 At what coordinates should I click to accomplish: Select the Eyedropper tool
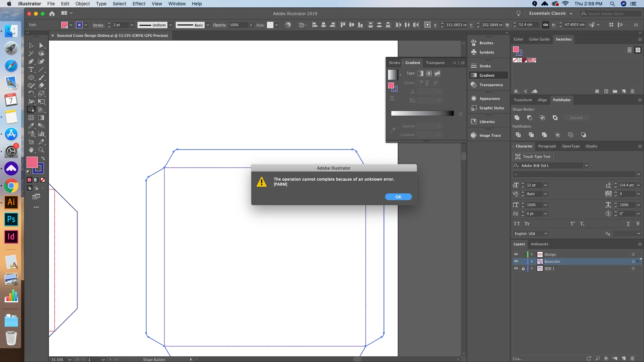pos(31,126)
